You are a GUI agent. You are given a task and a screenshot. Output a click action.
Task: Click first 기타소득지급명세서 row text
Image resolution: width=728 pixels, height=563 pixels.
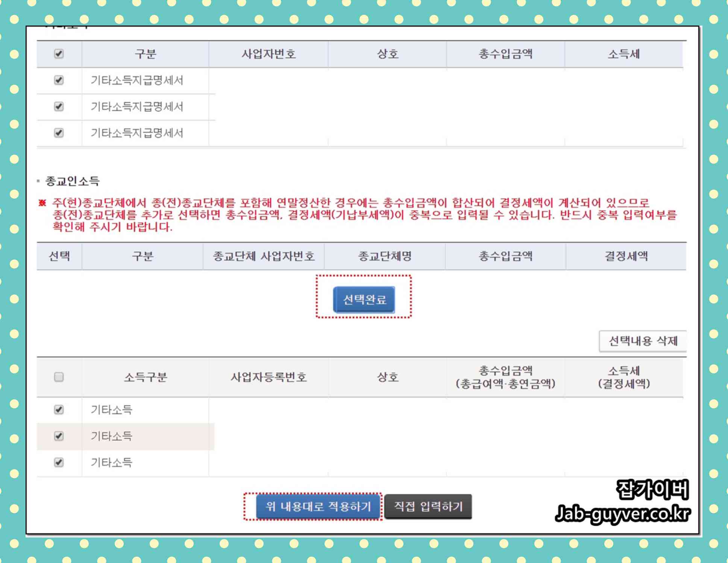[x=137, y=80]
